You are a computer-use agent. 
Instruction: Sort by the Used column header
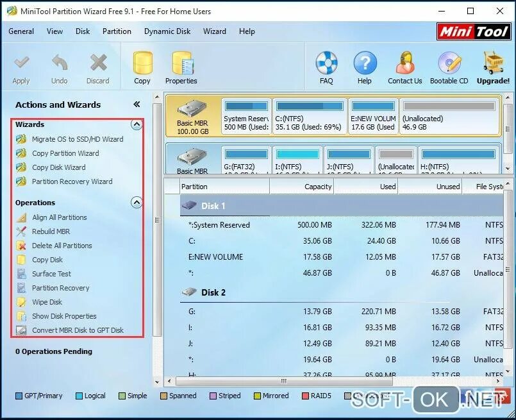366,187
